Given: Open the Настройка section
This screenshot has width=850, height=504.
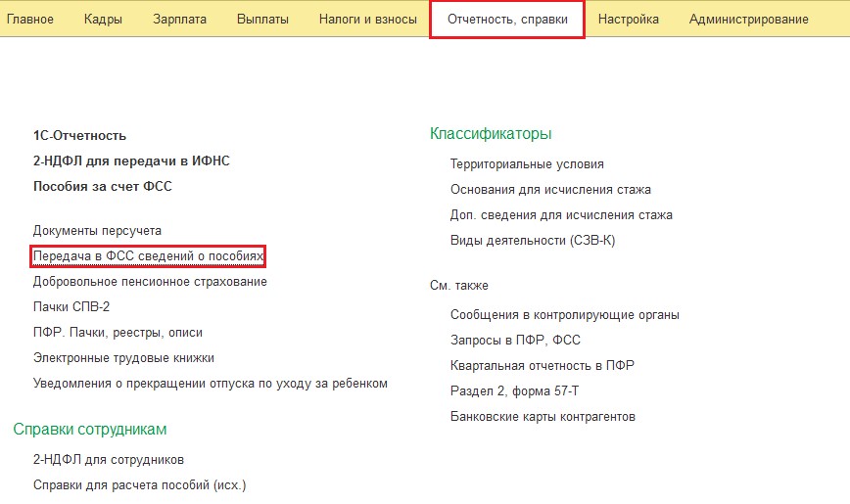Looking at the screenshot, I should pyautogui.click(x=628, y=20).
